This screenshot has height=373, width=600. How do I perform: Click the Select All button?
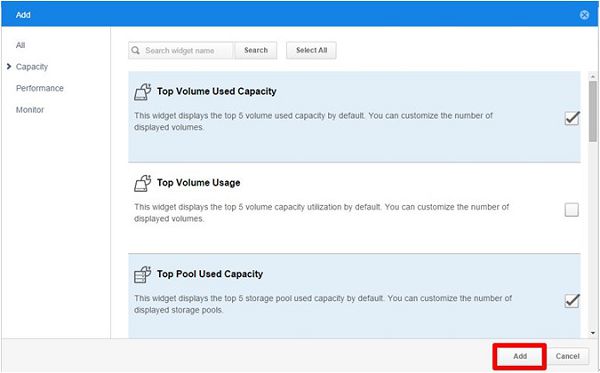coord(311,50)
